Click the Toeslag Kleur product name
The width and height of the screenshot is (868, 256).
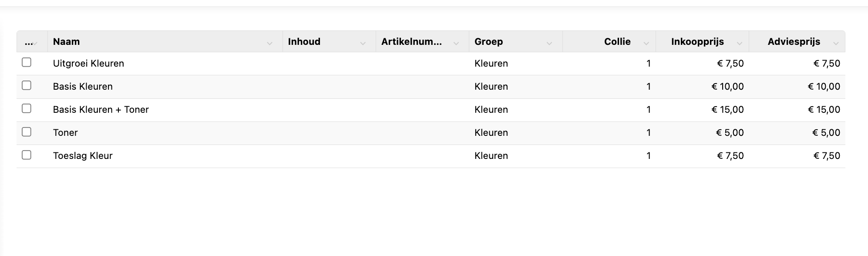point(83,156)
